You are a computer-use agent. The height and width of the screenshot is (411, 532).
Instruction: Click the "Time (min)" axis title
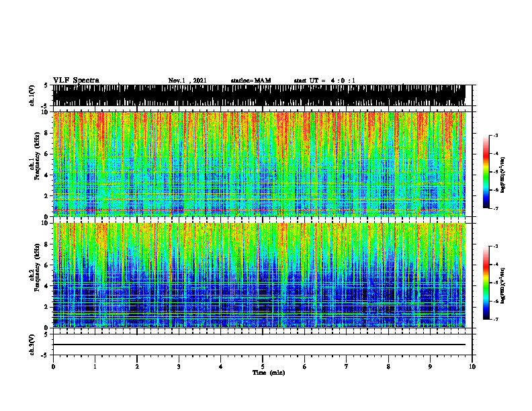[x=269, y=373]
